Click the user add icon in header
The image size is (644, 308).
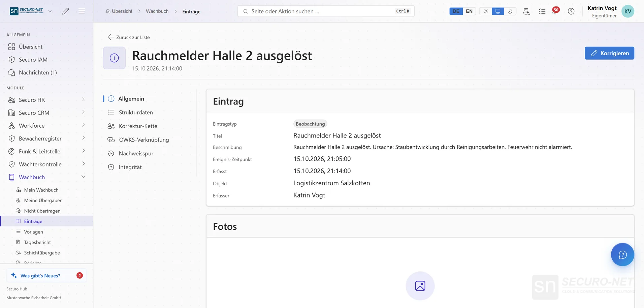526,11
